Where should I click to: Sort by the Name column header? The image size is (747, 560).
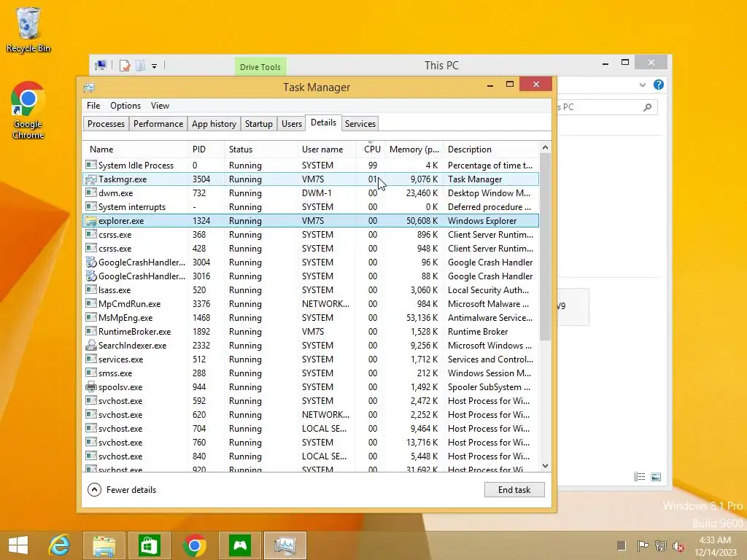coord(135,149)
